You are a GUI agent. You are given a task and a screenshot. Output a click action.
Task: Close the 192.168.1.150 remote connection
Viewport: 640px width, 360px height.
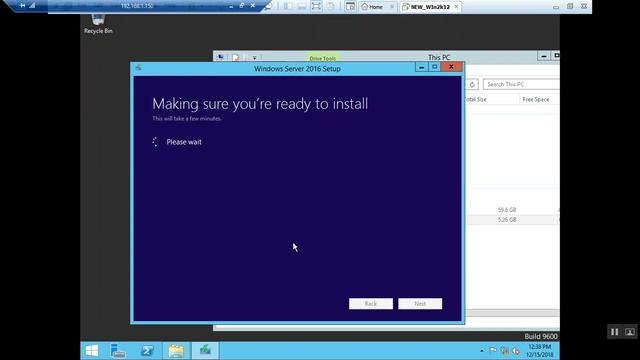pos(253,6)
